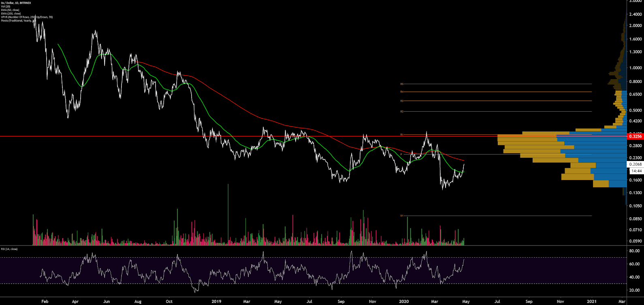Click the 0.4200 price axis label
The height and width of the screenshot is (305, 644).
coord(635,121)
